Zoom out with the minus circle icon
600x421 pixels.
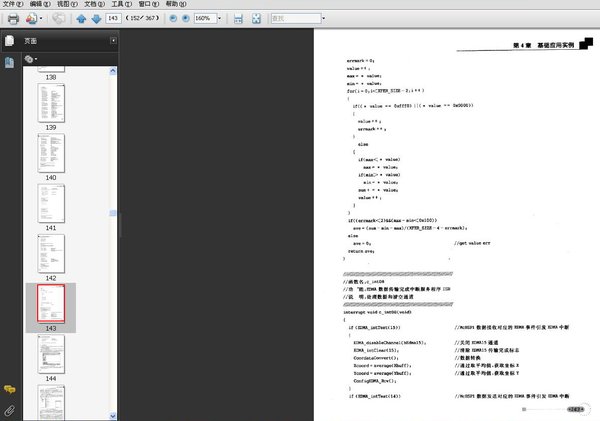click(173, 18)
